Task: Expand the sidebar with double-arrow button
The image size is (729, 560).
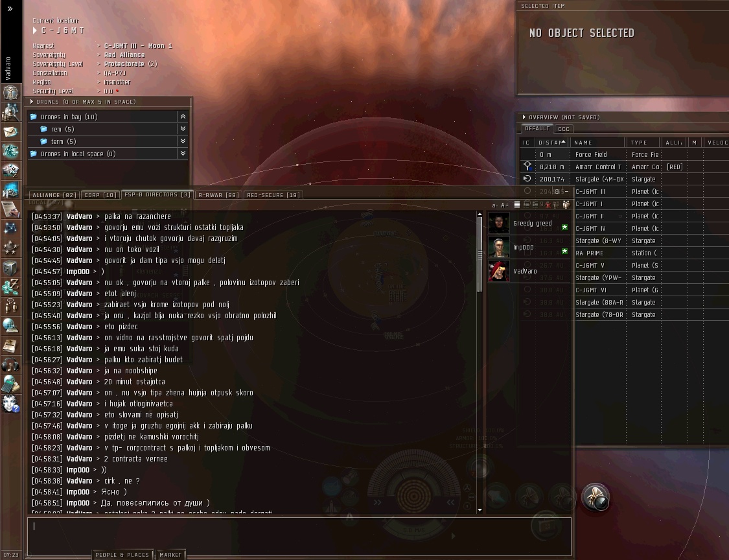Action: coord(10,8)
